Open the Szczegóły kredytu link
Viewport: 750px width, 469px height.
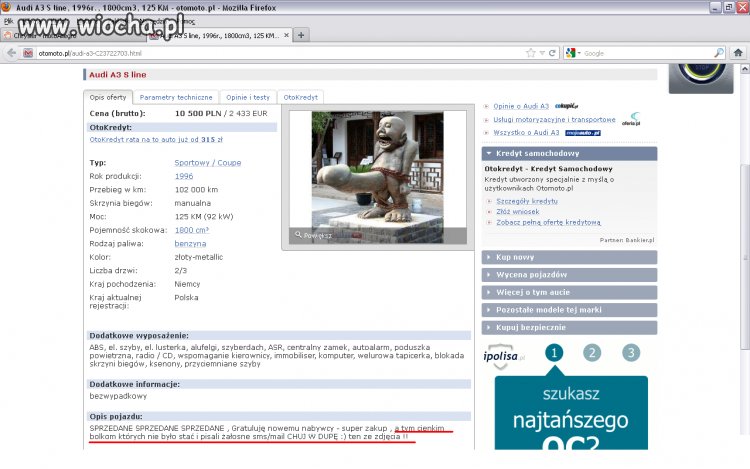pos(527,201)
